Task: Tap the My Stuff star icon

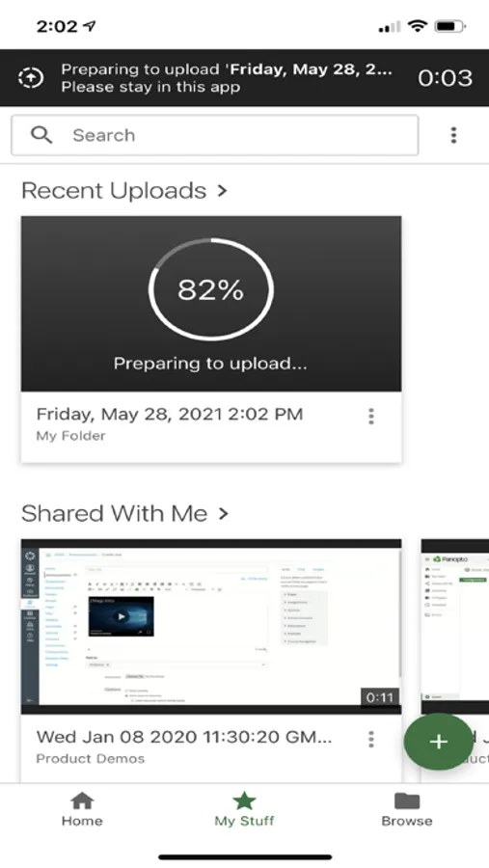Action: 244,800
